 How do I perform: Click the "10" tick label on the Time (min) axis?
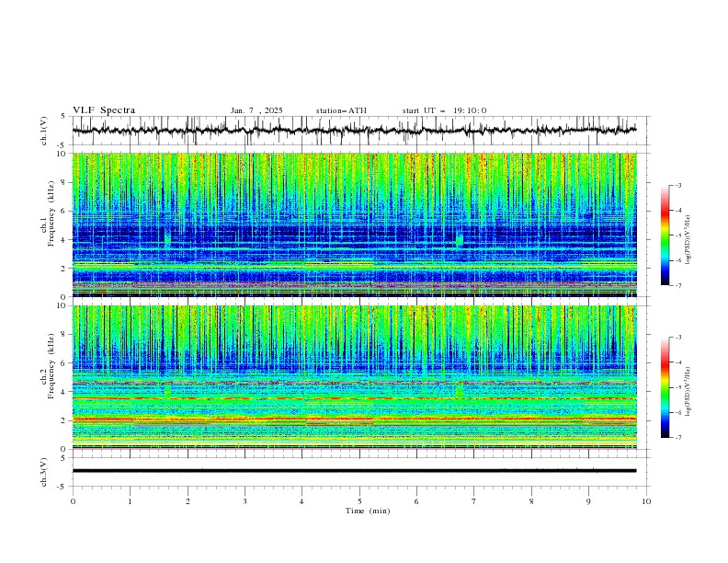click(646, 501)
